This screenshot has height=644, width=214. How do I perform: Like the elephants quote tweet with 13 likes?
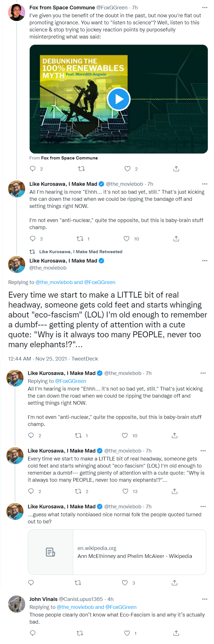(126, 491)
